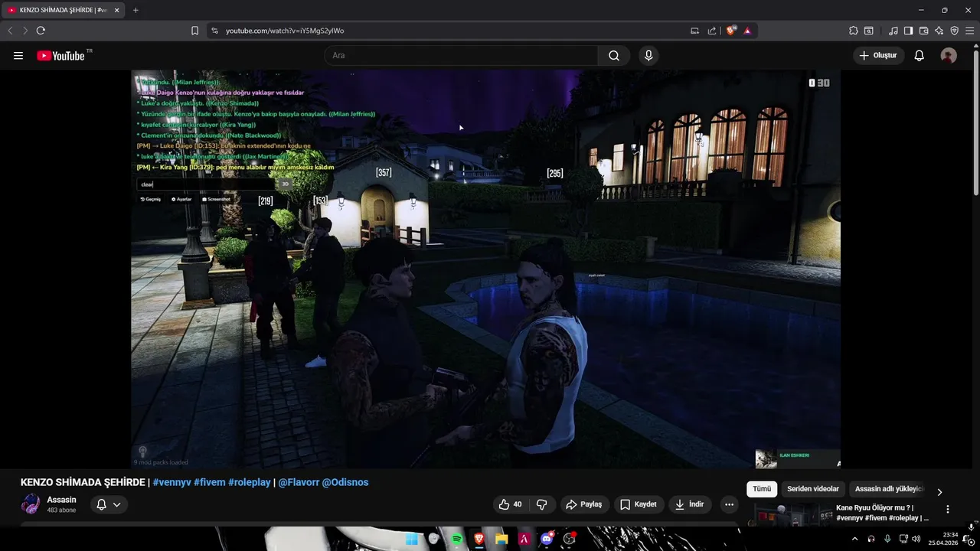This screenshot has width=980, height=551.
Task: Open the YouTube hamburger guide menu
Action: 18,56
